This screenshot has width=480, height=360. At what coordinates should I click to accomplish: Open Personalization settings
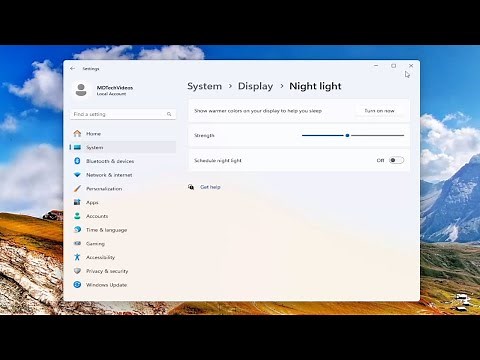point(123,188)
